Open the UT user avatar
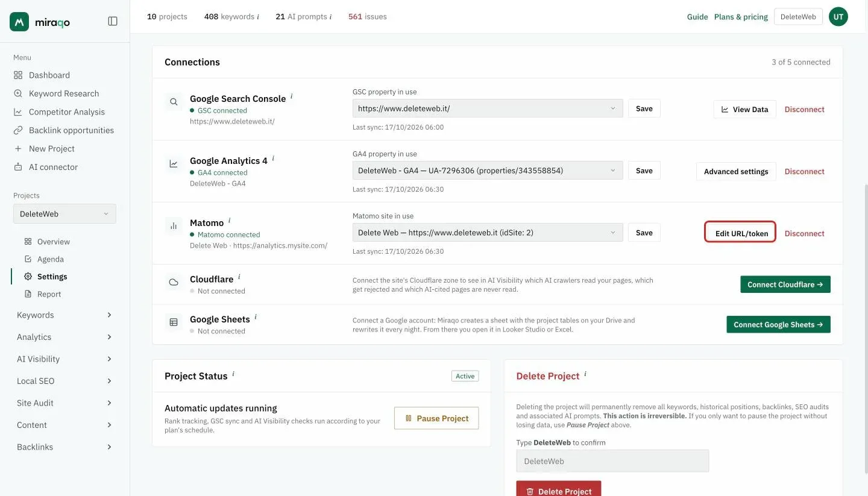The height and width of the screenshot is (496, 868). point(838,17)
